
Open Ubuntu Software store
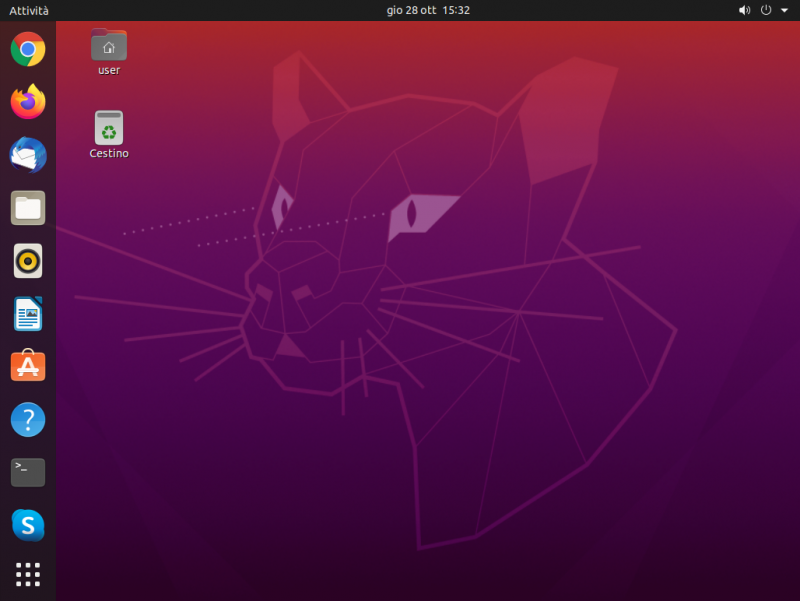[x=28, y=365]
